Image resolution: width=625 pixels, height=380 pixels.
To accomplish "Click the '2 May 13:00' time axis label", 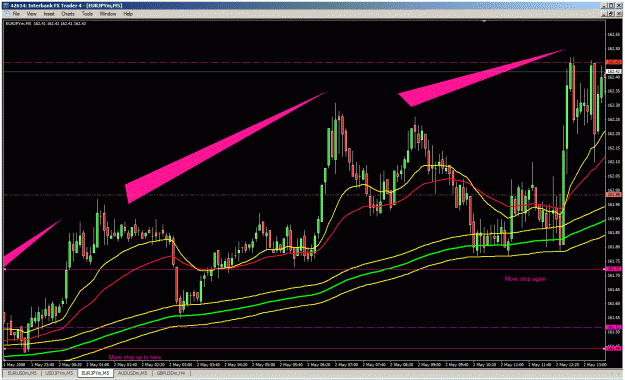I will [595, 364].
